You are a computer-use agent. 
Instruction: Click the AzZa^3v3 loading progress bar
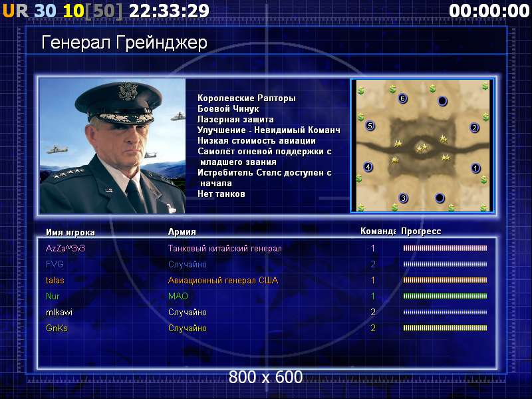pyautogui.click(x=445, y=248)
